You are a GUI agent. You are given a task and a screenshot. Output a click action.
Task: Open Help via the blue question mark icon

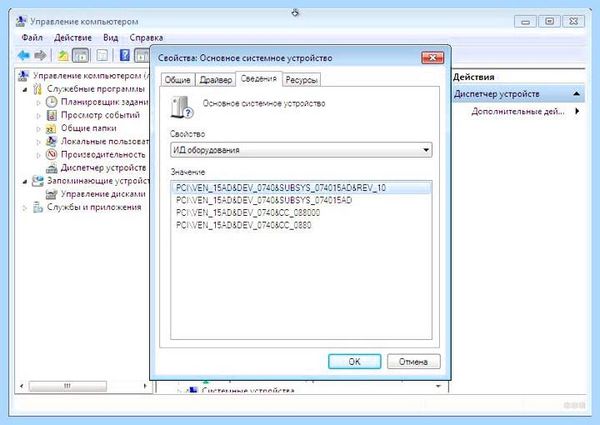[125, 55]
